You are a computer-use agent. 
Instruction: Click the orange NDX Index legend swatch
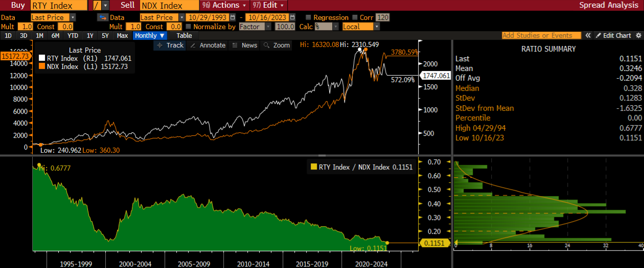(x=42, y=67)
